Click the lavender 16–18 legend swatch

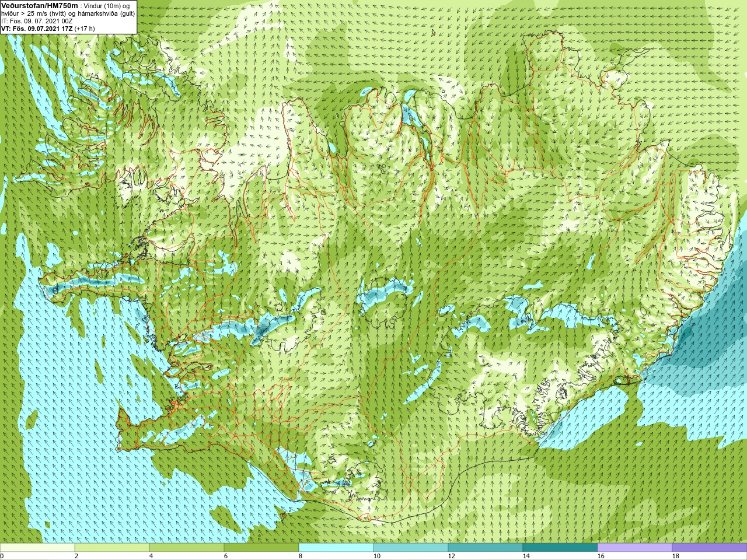point(635,548)
